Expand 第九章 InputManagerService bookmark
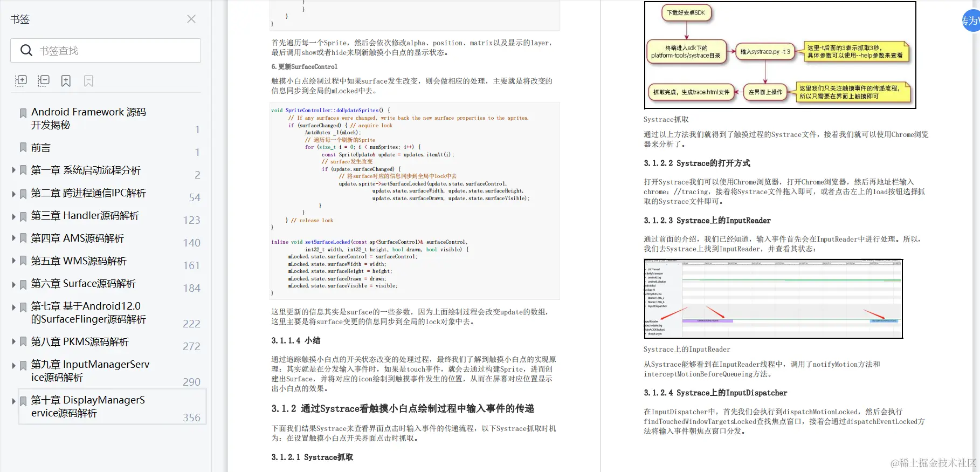Screen dimensions: 980x472 (x=14, y=365)
